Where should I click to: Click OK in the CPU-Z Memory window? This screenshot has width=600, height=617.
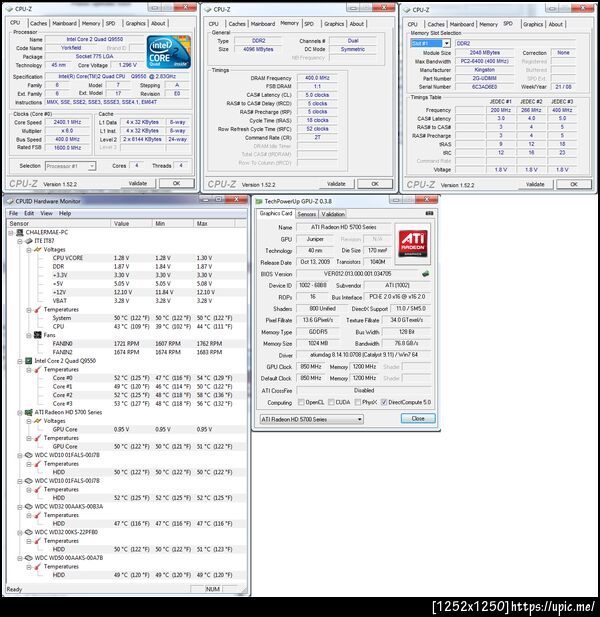(x=375, y=184)
